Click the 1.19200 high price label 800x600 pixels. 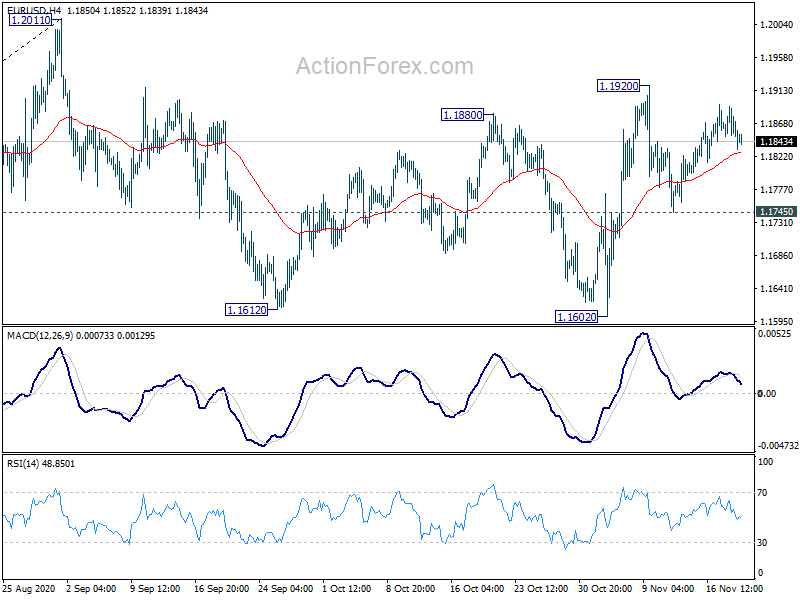tap(618, 86)
